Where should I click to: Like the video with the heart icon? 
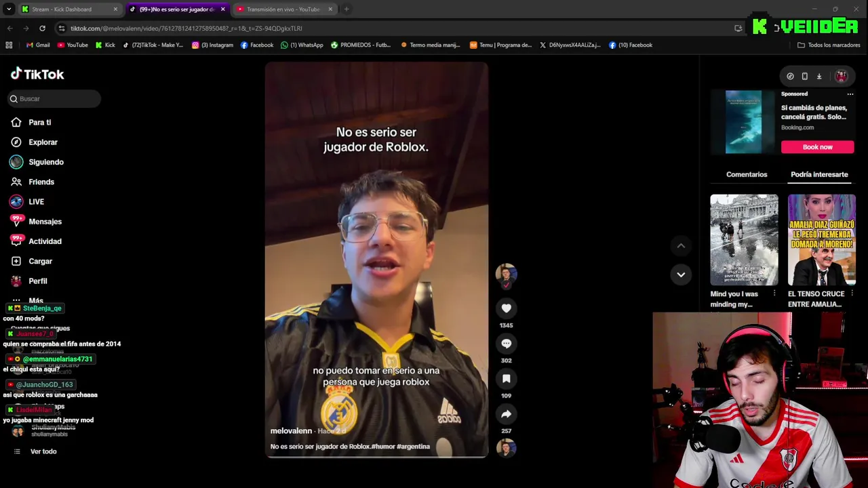[x=506, y=308]
